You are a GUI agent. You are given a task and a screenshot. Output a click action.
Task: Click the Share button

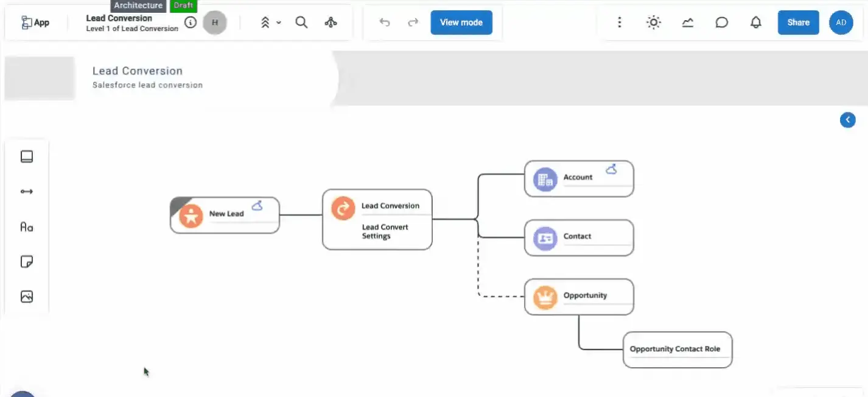point(798,23)
